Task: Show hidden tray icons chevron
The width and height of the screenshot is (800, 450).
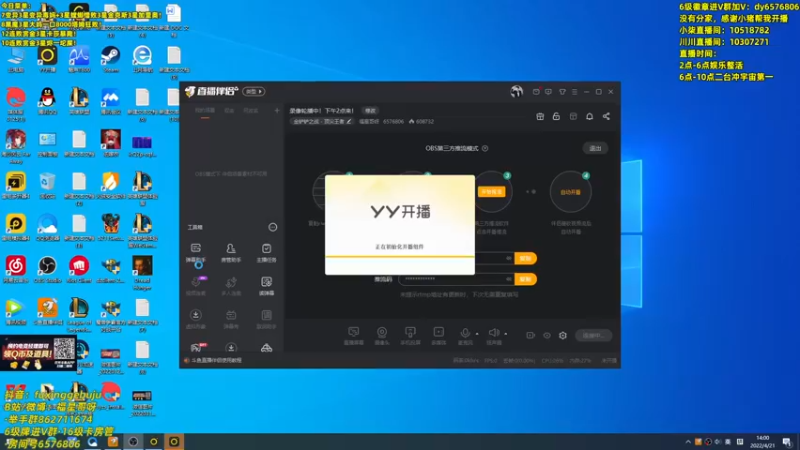Action: [688, 442]
